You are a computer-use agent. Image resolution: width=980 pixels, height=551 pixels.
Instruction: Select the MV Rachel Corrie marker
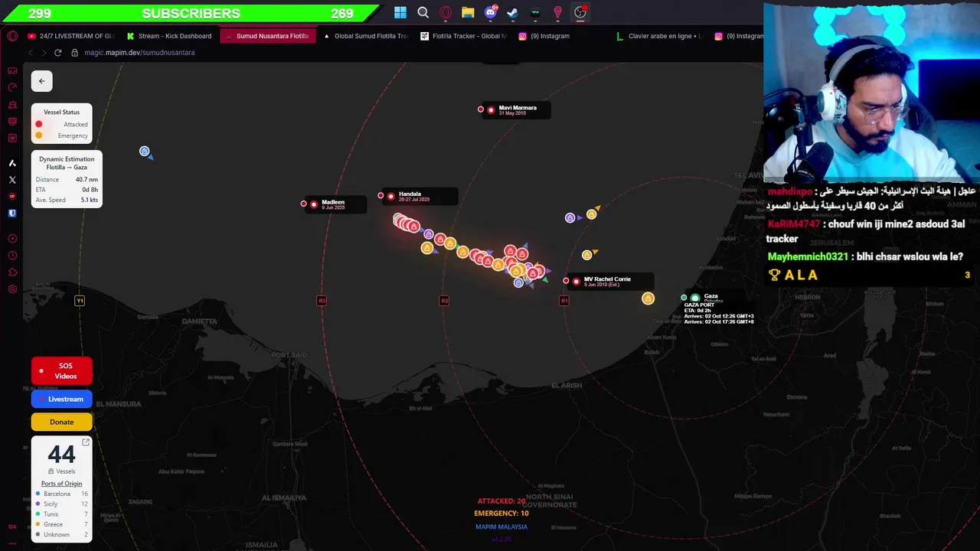click(577, 282)
